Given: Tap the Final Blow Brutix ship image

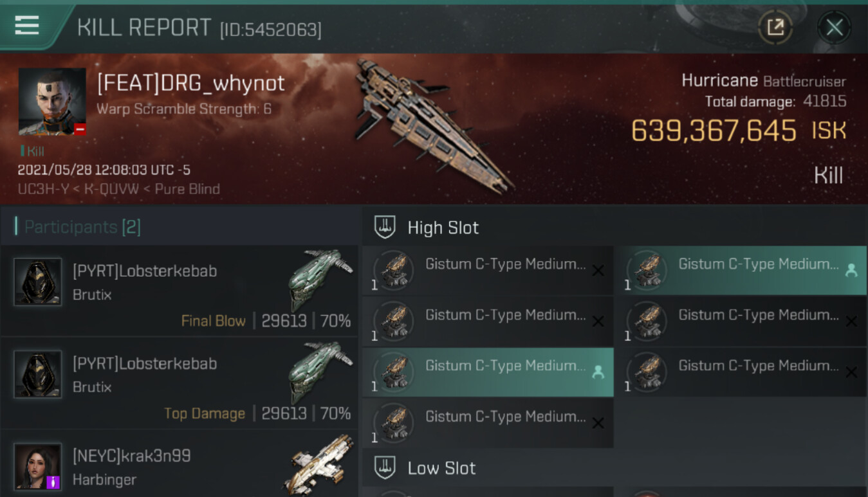Looking at the screenshot, I should point(321,280).
